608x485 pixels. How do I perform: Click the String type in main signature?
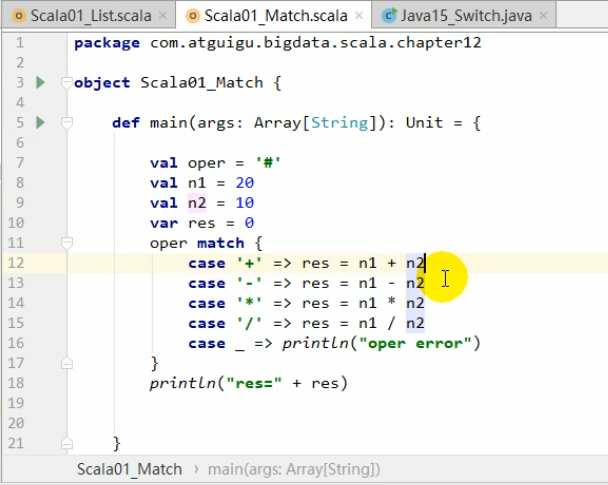pyautogui.click(x=340, y=123)
